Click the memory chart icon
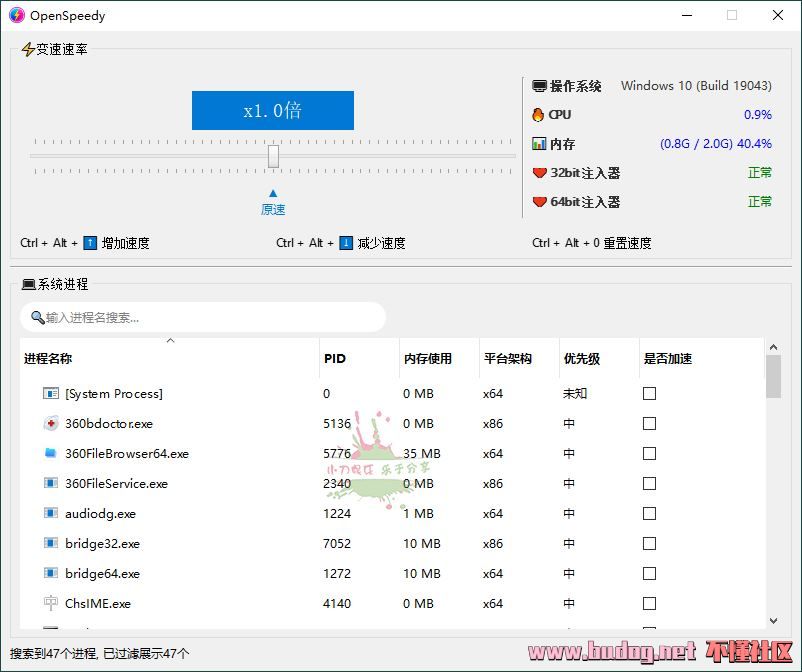The width and height of the screenshot is (802, 672). [539, 144]
